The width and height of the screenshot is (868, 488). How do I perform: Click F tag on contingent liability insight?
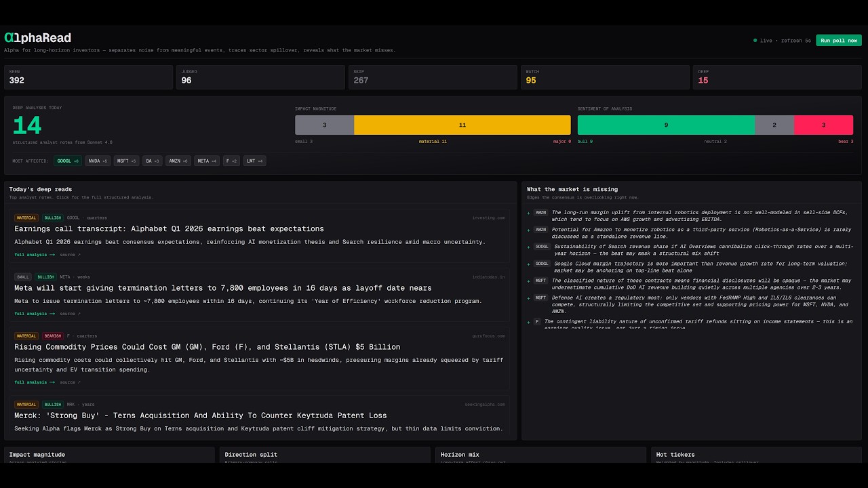537,322
